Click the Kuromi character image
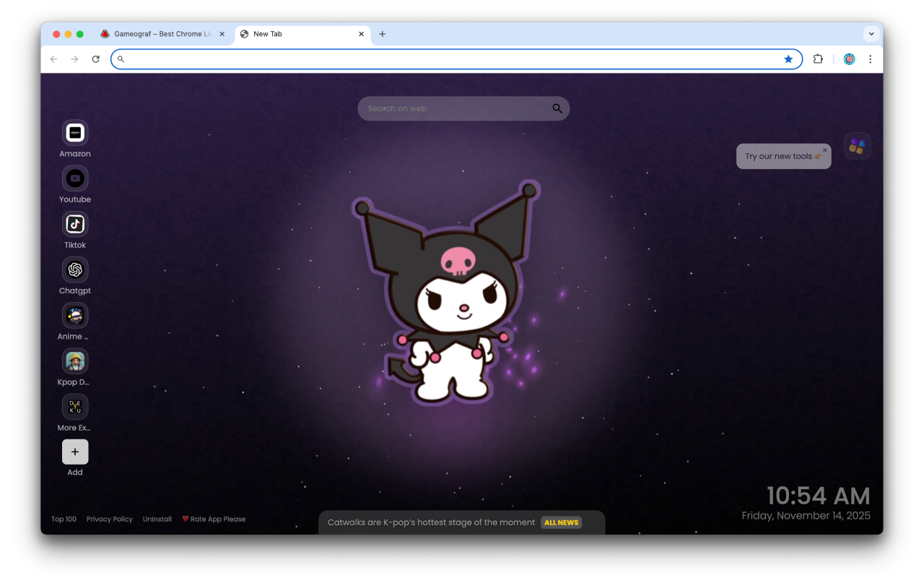 click(x=446, y=293)
